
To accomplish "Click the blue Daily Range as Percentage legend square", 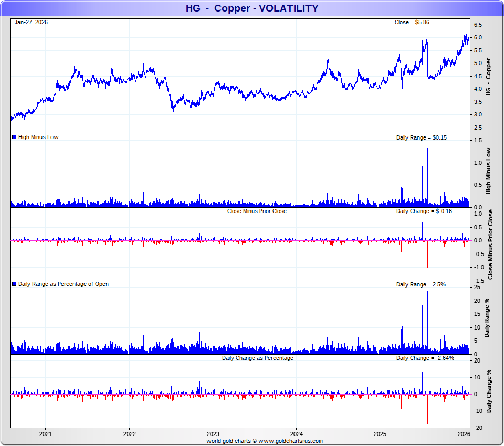I will pos(14,284).
